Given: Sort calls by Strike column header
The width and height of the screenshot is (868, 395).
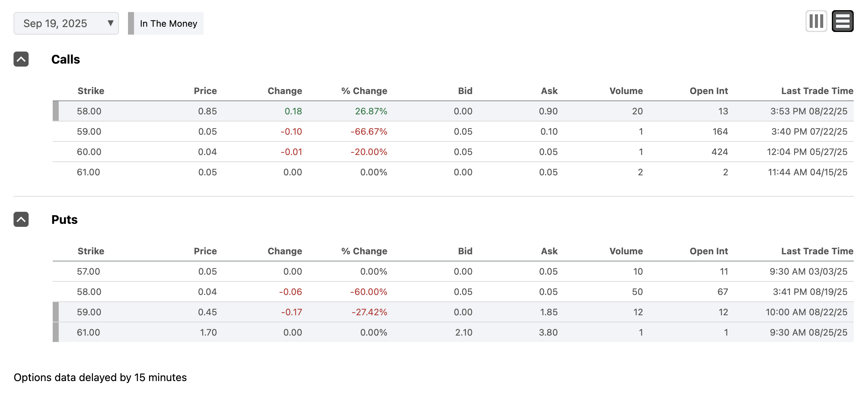Looking at the screenshot, I should point(91,91).
